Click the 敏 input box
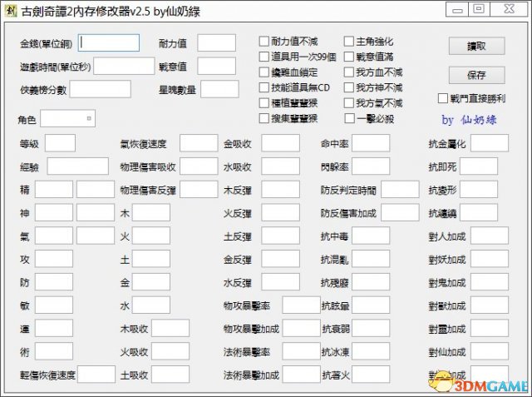Viewport: 532px width, 397px height. click(x=53, y=305)
